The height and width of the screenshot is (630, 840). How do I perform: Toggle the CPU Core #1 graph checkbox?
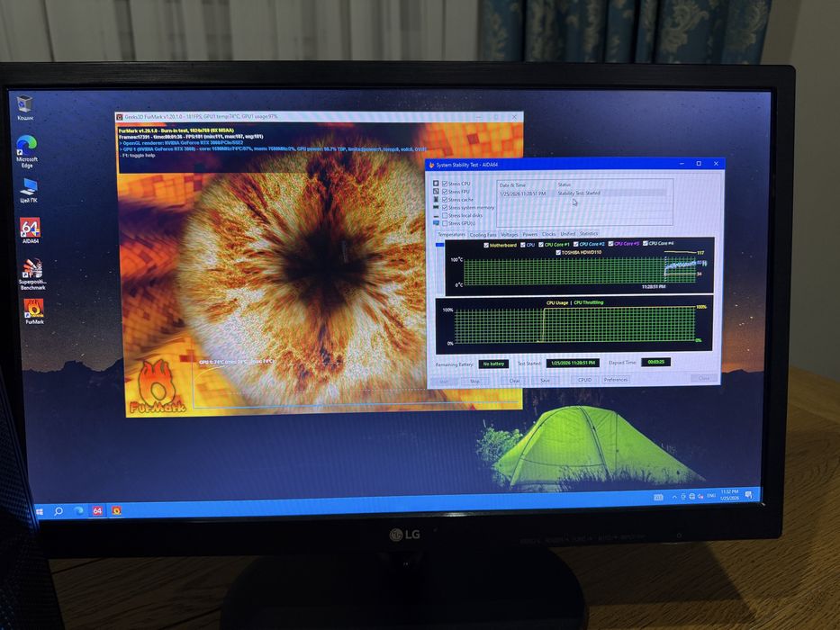tap(541, 245)
